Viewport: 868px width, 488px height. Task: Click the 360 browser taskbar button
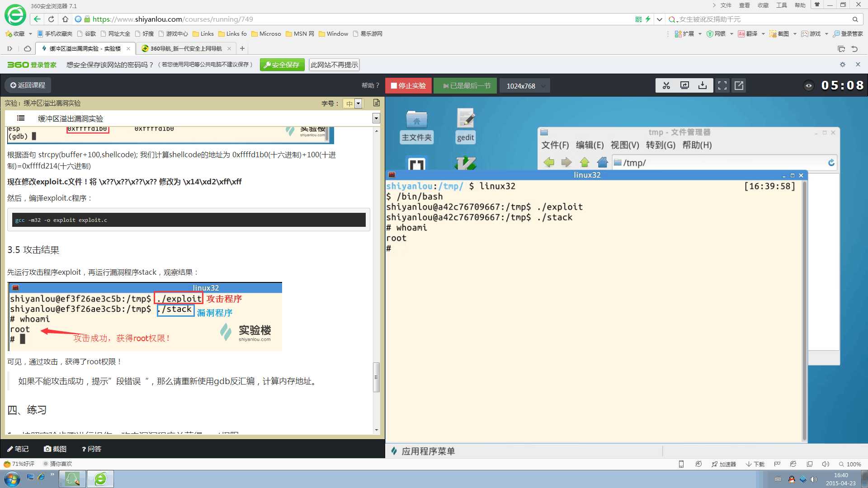click(100, 479)
